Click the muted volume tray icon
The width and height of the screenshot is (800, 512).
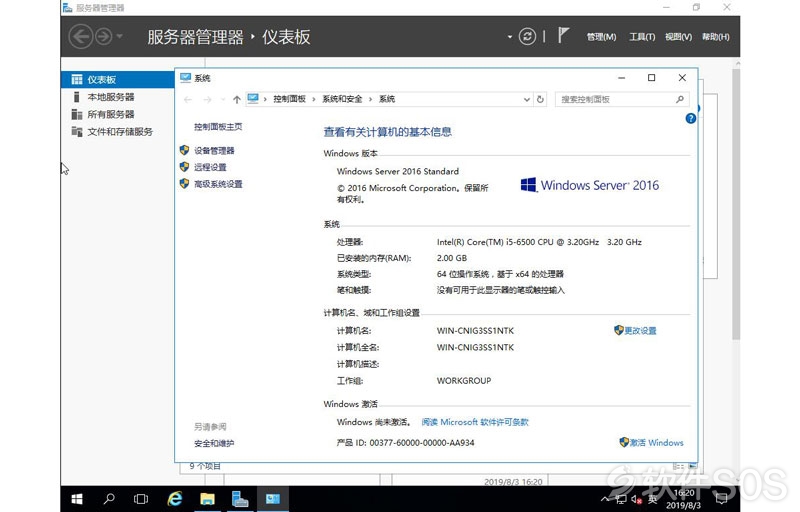636,499
